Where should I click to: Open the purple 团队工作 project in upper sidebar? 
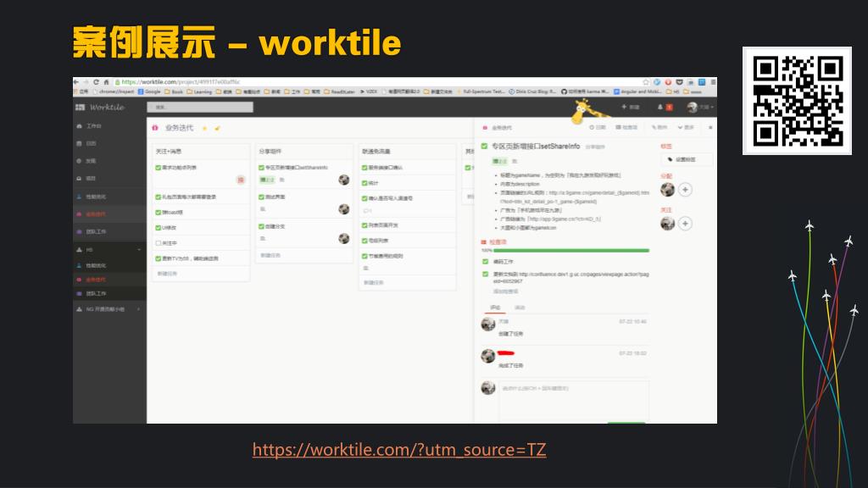click(x=92, y=231)
